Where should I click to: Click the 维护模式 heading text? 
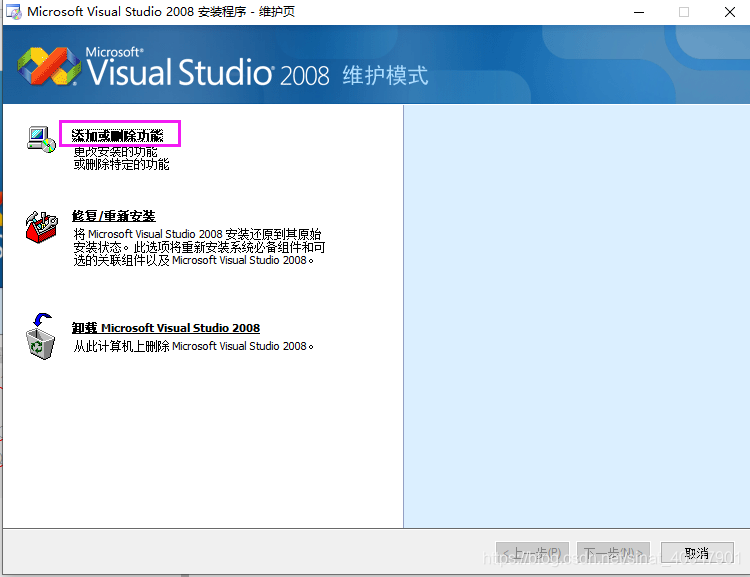click(x=386, y=76)
